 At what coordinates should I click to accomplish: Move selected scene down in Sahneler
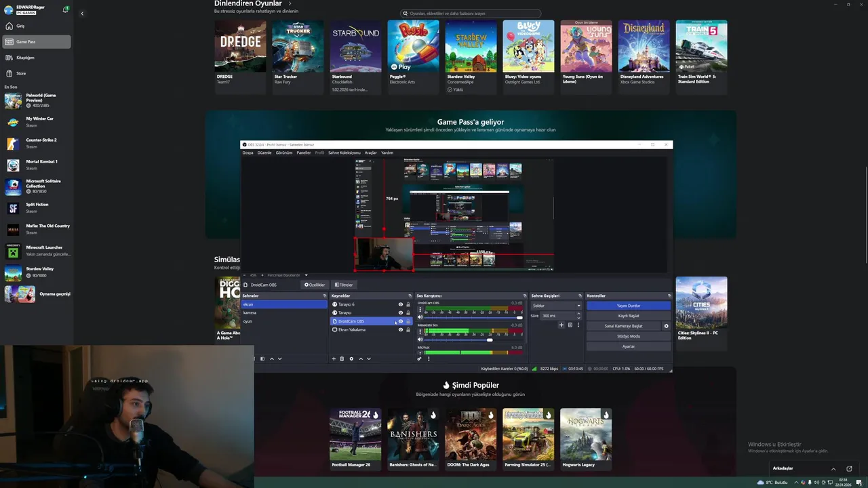pos(279,359)
